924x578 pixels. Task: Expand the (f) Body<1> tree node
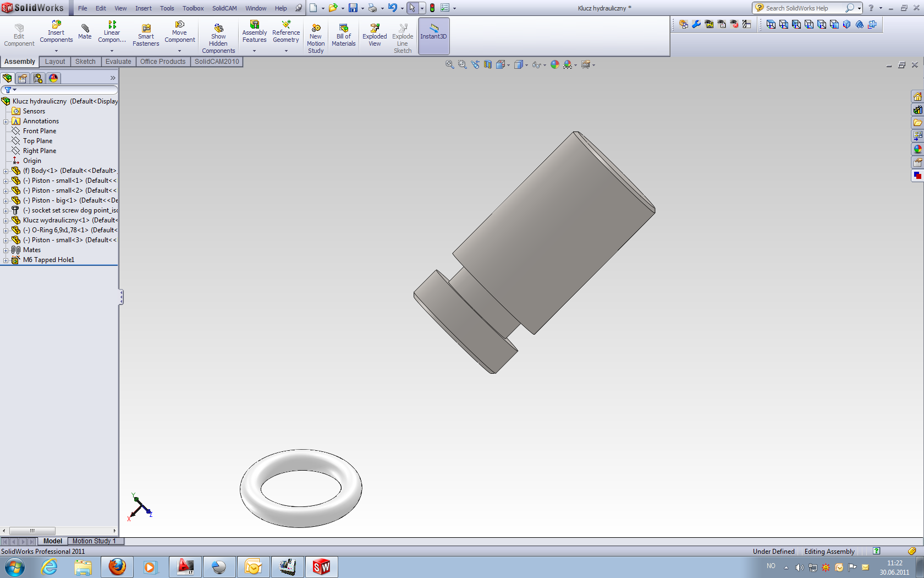pyautogui.click(x=6, y=171)
